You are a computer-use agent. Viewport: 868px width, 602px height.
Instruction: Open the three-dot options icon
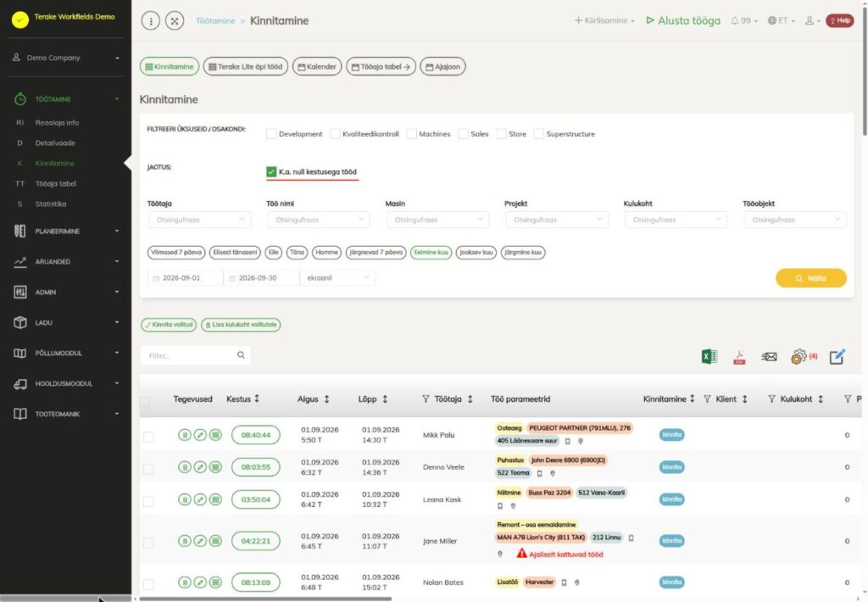151,21
